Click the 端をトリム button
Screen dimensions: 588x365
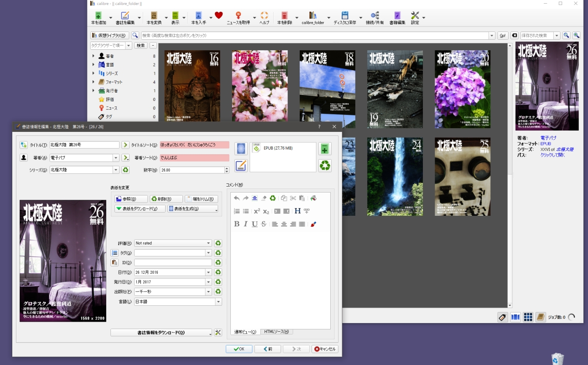click(201, 199)
